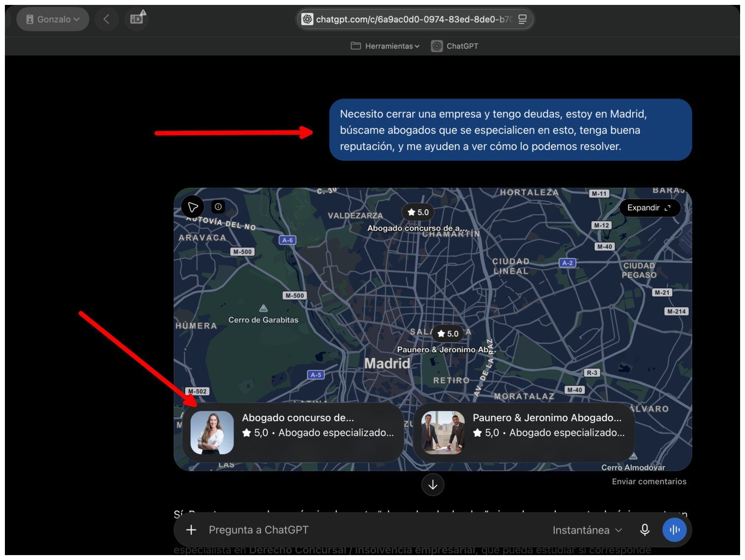
Task: Click the 'Cerro Almodóvar' map label
Action: click(x=633, y=467)
